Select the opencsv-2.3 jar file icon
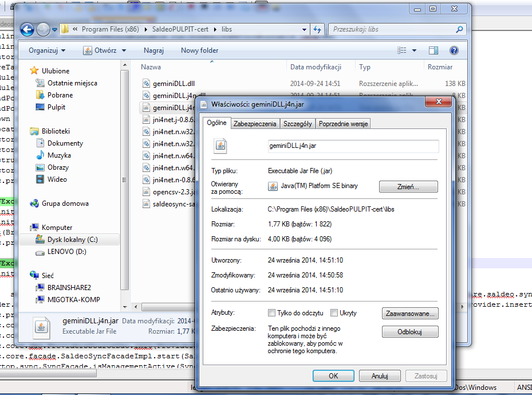This screenshot has height=395, width=532. click(x=146, y=192)
